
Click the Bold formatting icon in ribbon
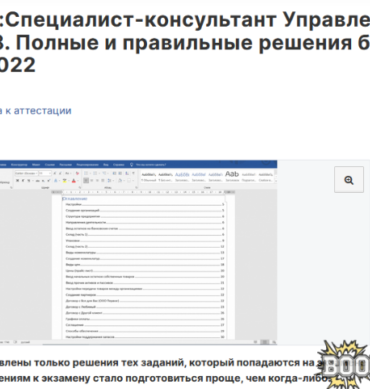[17, 180]
